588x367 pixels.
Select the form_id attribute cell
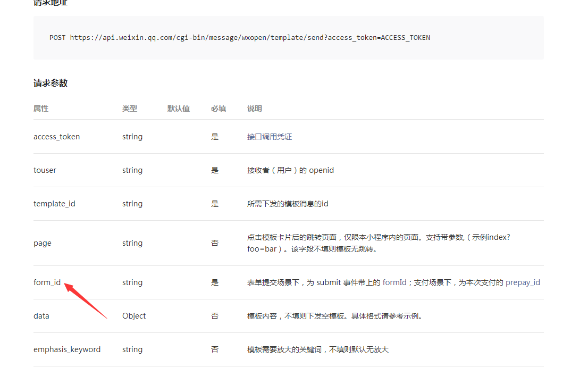pyautogui.click(x=47, y=282)
